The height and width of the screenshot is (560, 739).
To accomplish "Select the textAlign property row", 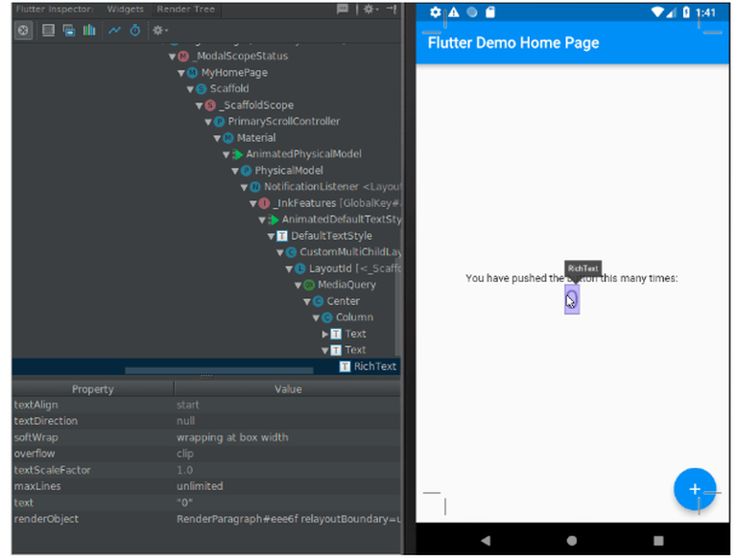I will (x=206, y=405).
